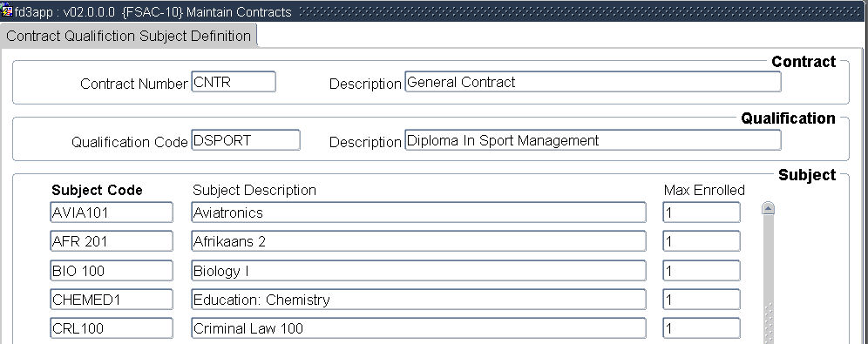Select subject code CRL100
Screen dimensions: 868x344
tap(112, 328)
